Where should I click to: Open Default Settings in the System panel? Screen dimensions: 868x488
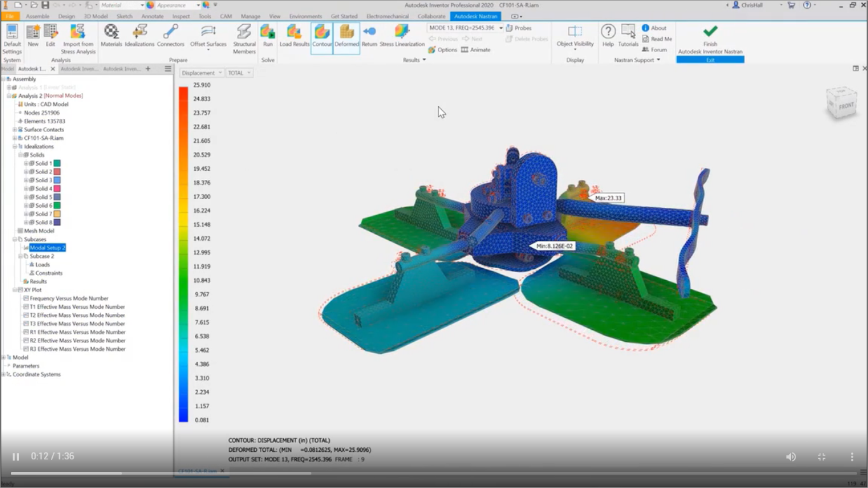pyautogui.click(x=11, y=39)
